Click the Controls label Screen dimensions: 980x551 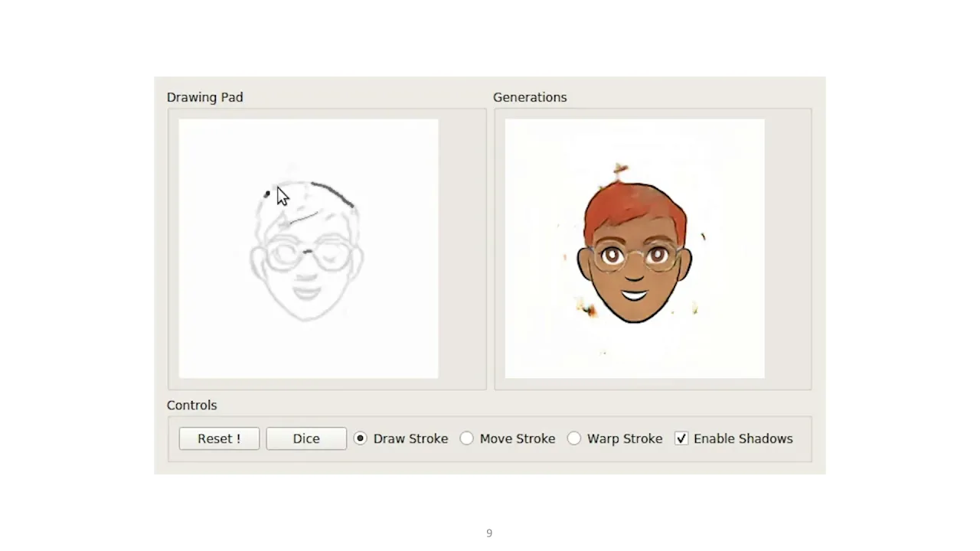(x=192, y=406)
